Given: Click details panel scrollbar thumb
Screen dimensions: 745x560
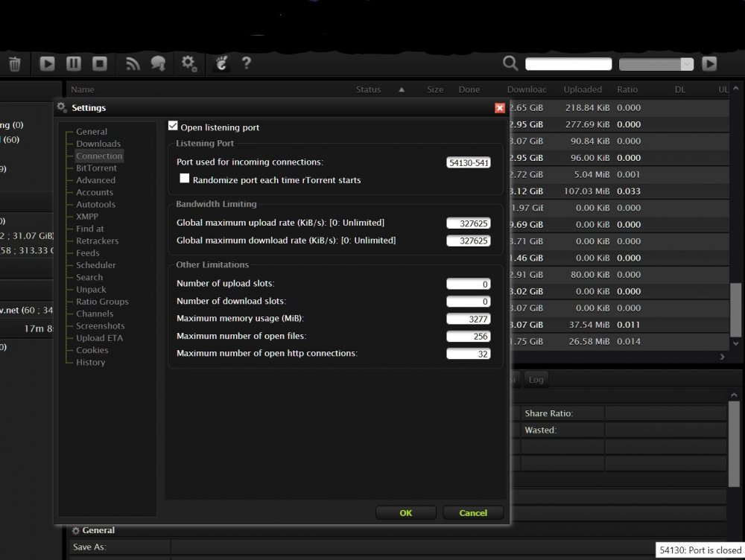Looking at the screenshot, I should pyautogui.click(x=734, y=444).
